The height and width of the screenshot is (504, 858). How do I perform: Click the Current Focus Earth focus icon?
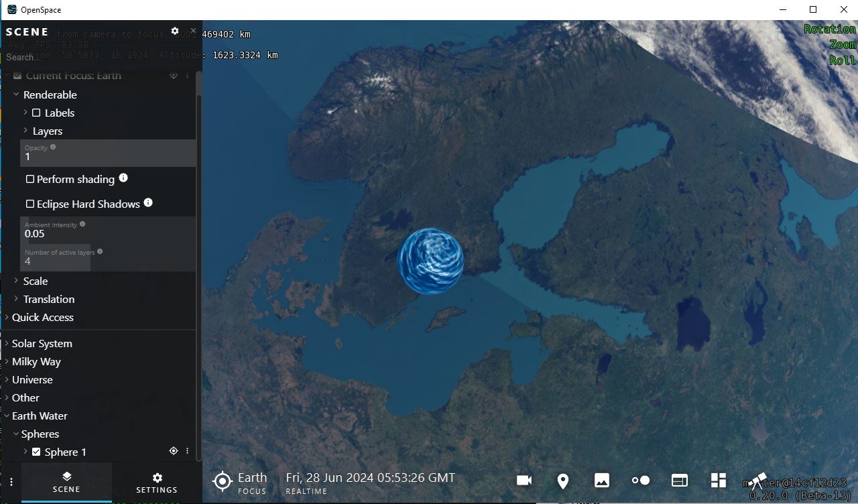point(174,75)
